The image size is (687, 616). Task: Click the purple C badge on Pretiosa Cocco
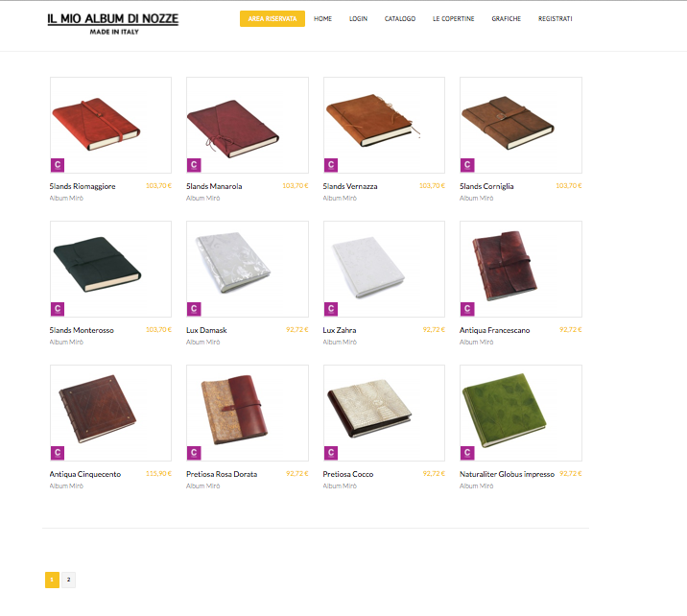(x=331, y=453)
